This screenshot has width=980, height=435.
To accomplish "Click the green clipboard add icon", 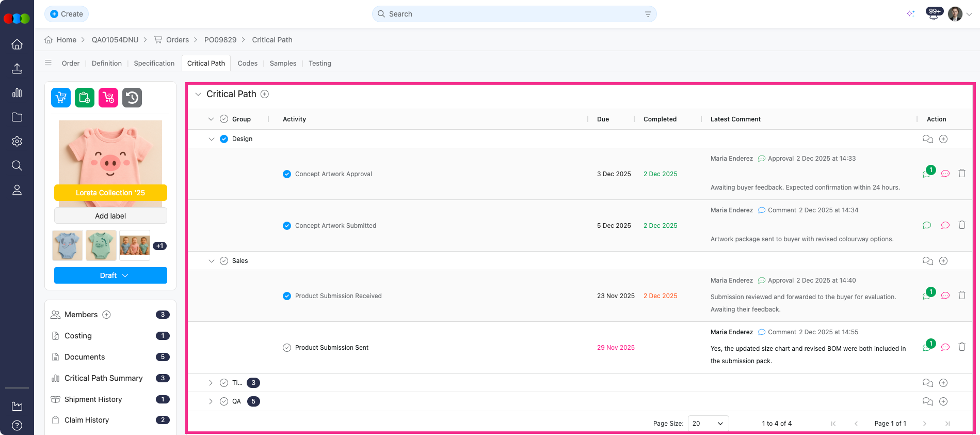I will click(x=85, y=98).
